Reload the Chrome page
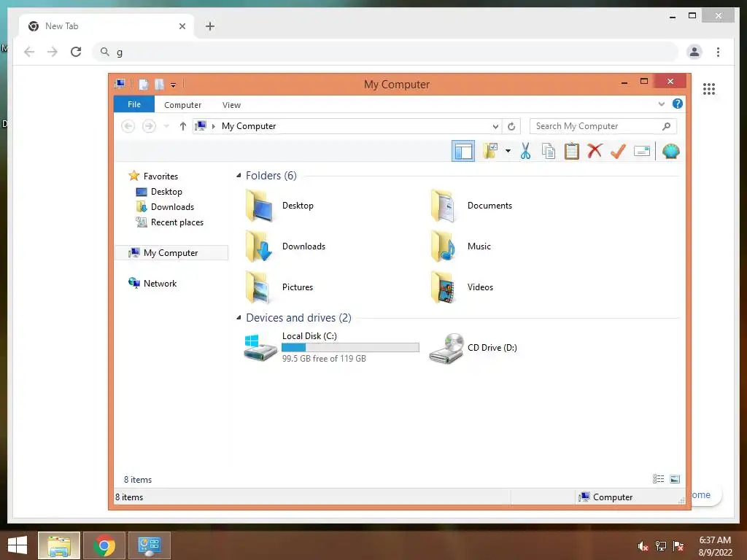747x560 pixels. (x=76, y=52)
